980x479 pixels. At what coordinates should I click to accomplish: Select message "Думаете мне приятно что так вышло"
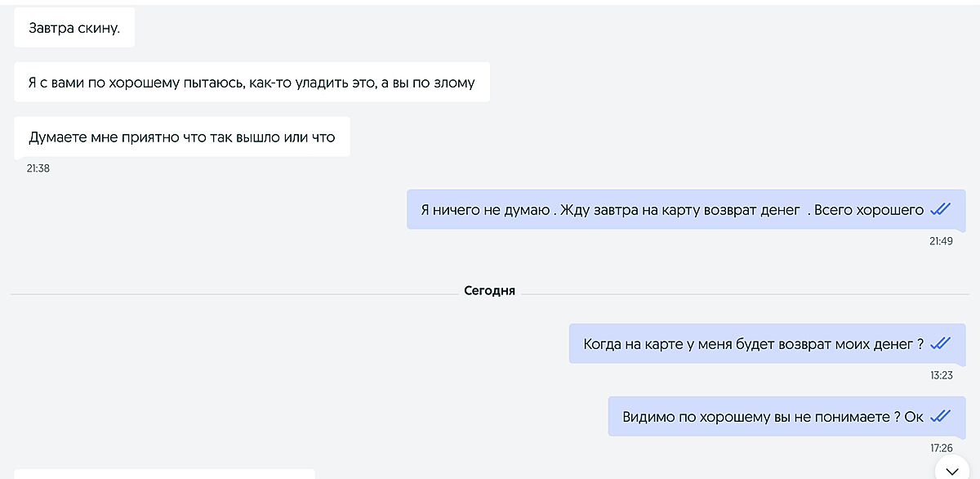181,137
